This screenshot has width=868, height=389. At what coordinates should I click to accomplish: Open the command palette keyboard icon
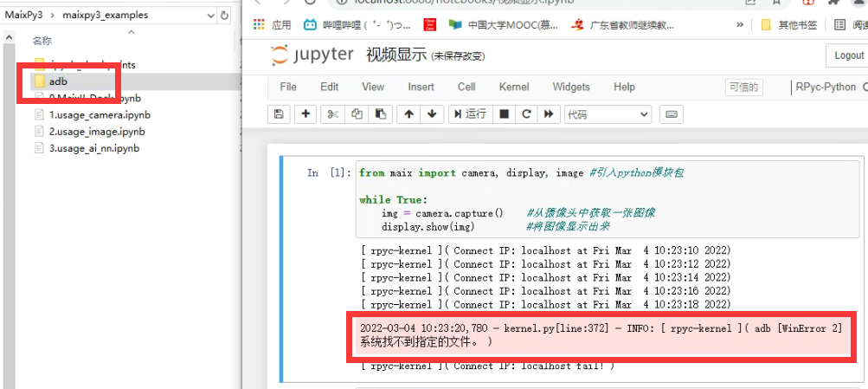pyautogui.click(x=672, y=114)
